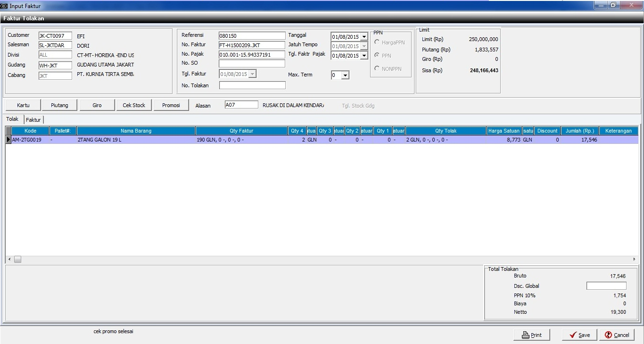Viewport: 644px width, 344px height.
Task: Click the Print button with printer icon
Action: click(531, 335)
